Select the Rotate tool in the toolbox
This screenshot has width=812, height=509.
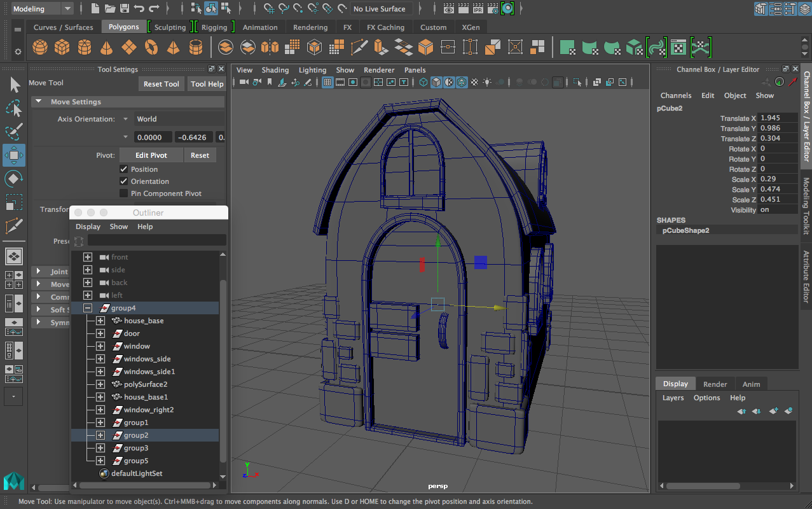point(13,179)
